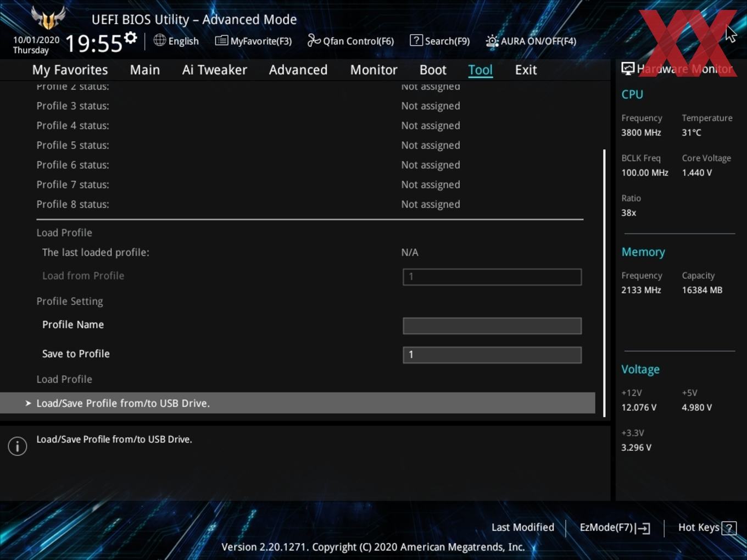Click the 38x ratio value
Image resolution: width=747 pixels, height=560 pixels.
pos(629,212)
